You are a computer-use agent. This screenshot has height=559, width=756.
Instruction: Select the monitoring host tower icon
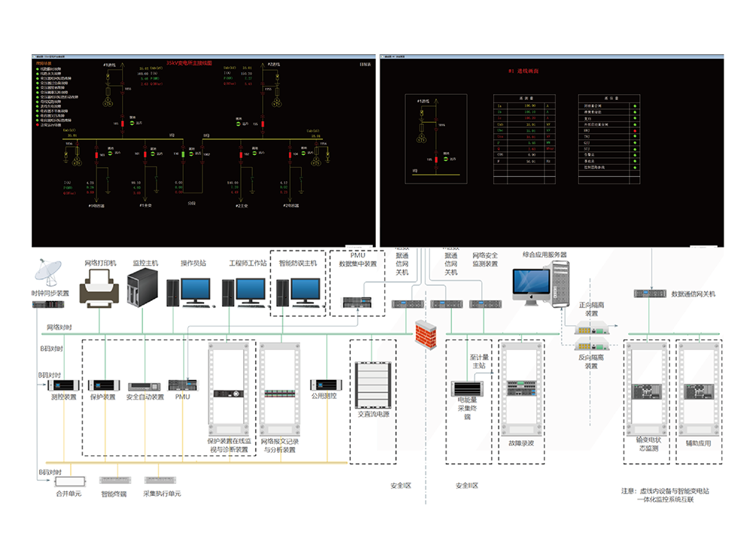pos(143,290)
